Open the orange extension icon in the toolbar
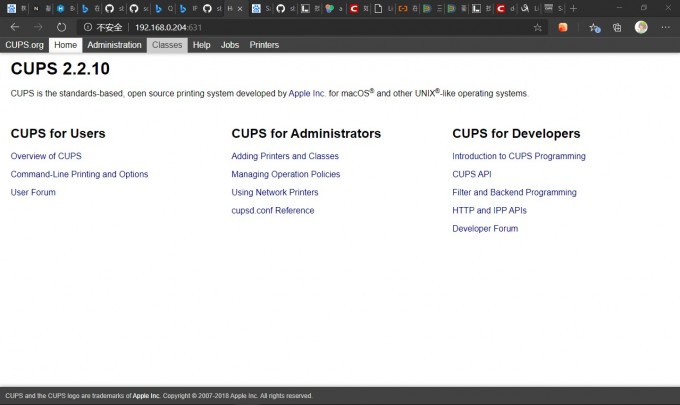Image resolution: width=680 pixels, height=405 pixels. 564,27
